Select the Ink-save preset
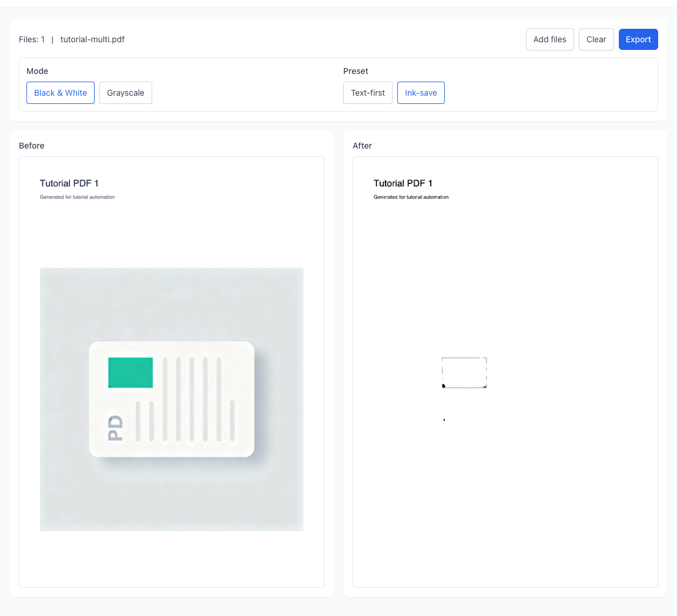 [x=421, y=93]
